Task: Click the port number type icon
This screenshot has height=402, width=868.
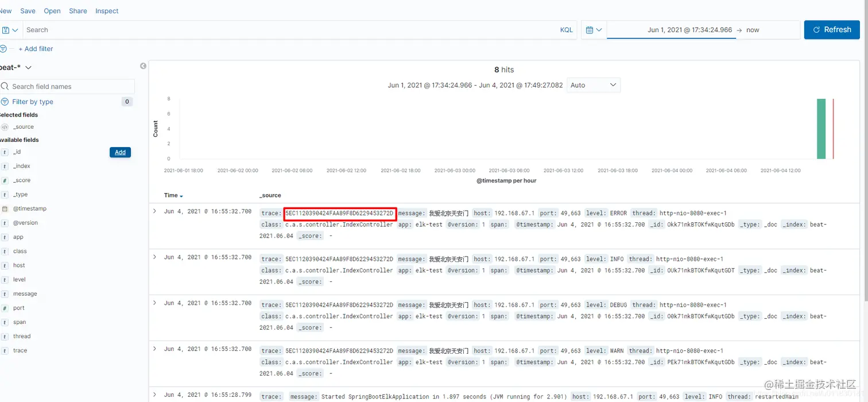Action: point(5,308)
